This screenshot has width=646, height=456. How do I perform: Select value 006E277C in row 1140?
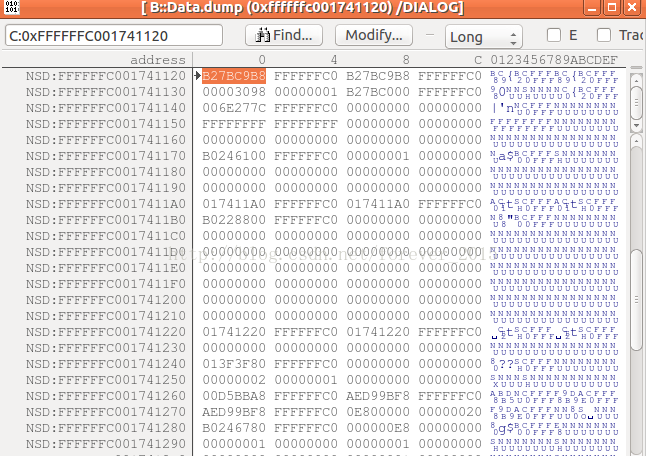click(234, 108)
